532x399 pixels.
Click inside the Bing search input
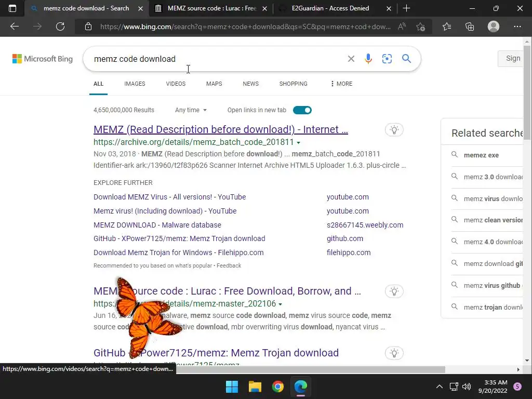pos(217,59)
